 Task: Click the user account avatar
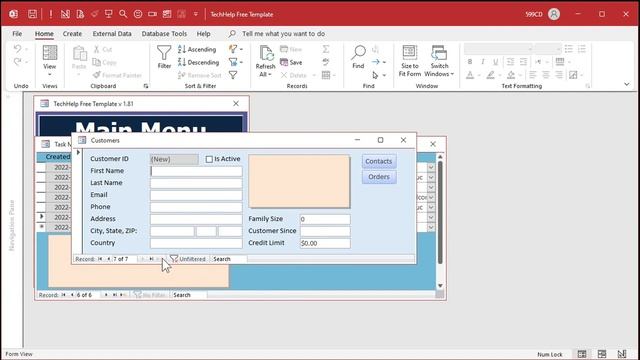[x=554, y=14]
